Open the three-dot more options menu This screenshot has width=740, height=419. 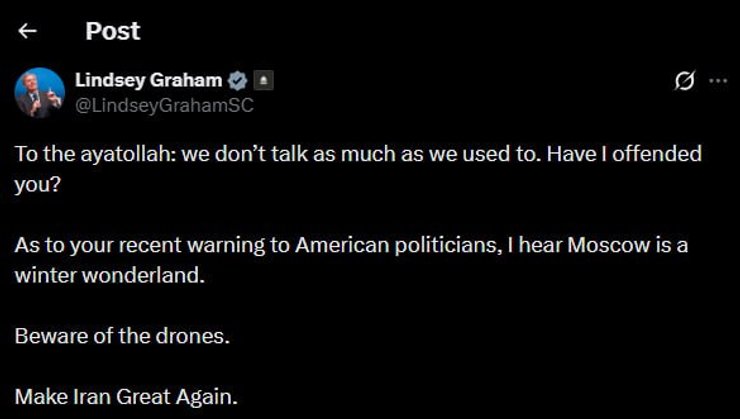click(x=718, y=81)
